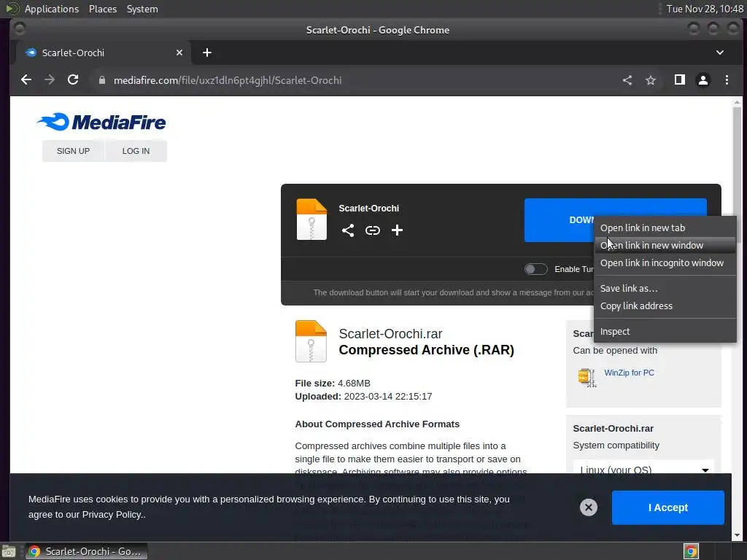Open a new browser tab
Image resolution: width=747 pixels, height=560 pixels.
coord(206,52)
